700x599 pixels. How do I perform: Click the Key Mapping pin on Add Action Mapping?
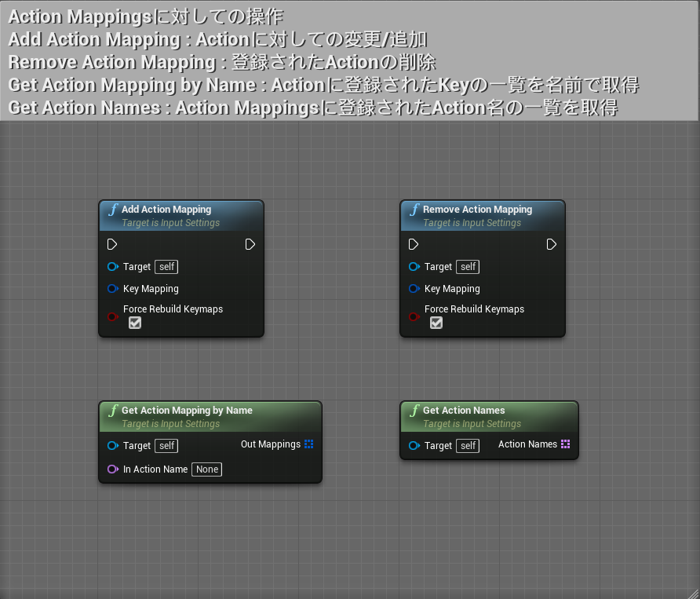click(x=112, y=289)
